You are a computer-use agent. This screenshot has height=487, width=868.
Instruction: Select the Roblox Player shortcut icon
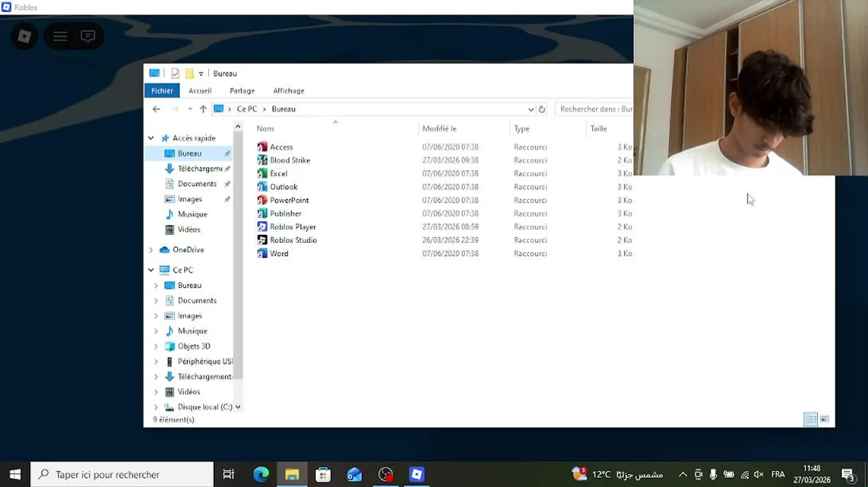coord(262,227)
